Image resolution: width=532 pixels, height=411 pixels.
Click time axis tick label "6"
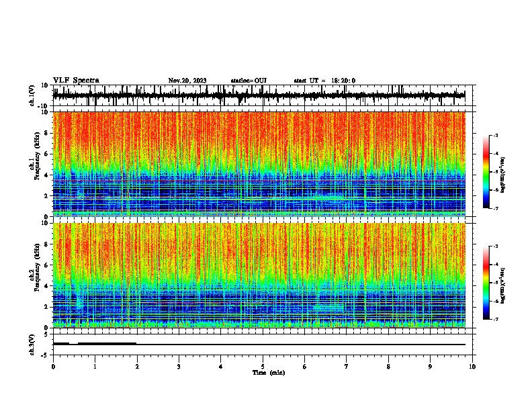tap(305, 367)
